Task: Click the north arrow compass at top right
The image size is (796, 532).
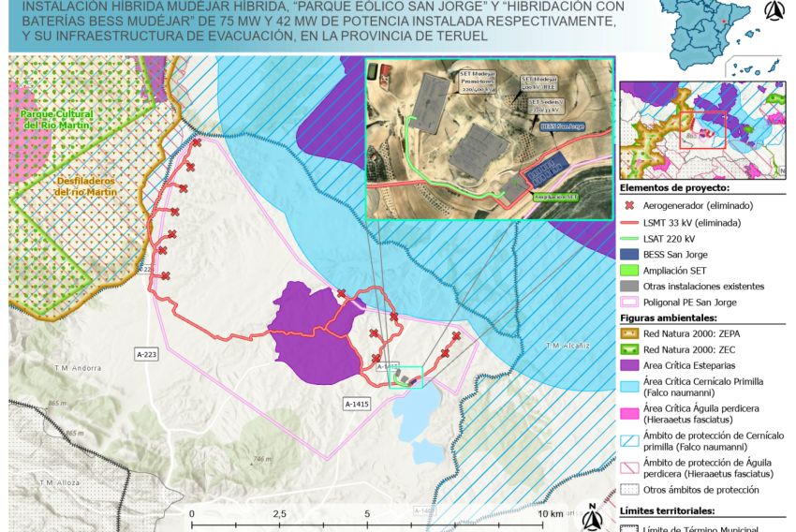Action: pos(774,12)
